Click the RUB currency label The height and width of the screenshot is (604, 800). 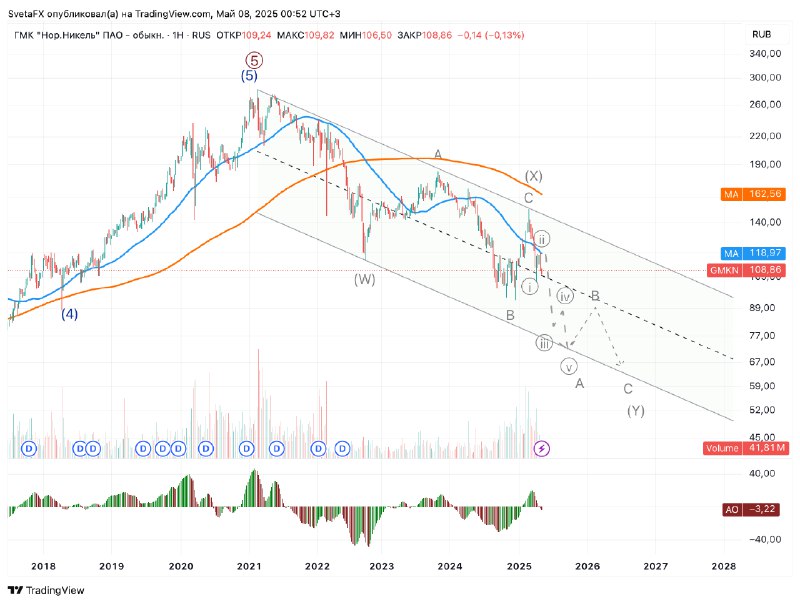click(761, 35)
